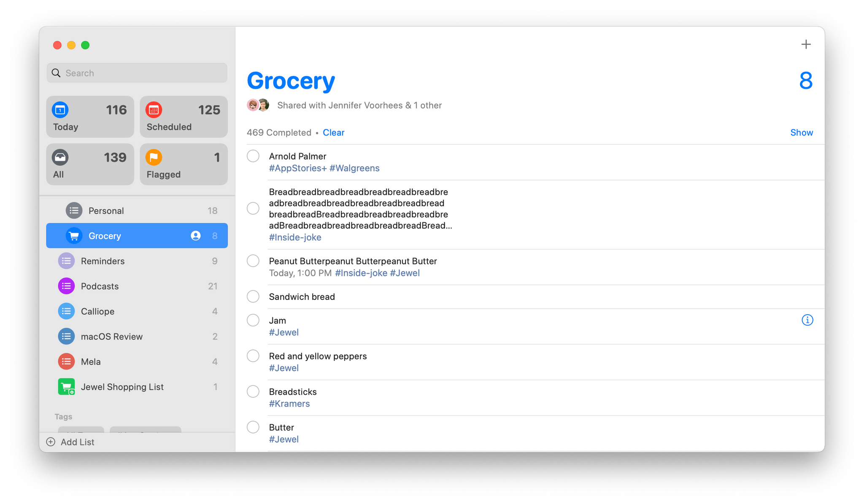Clear the 469 completed items
The image size is (864, 504).
point(334,132)
